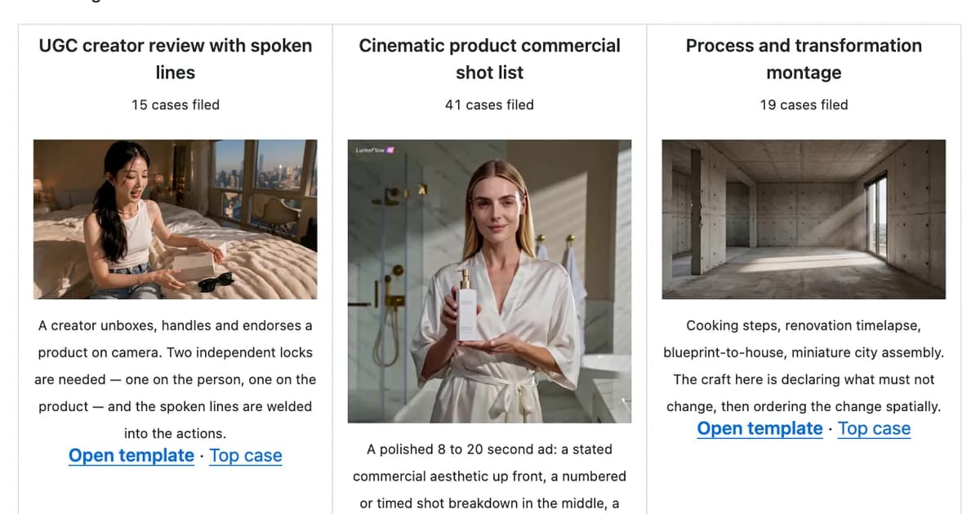Select the 'UGC creator review with spoken lines' heading
The image size is (980, 514).
click(x=176, y=59)
